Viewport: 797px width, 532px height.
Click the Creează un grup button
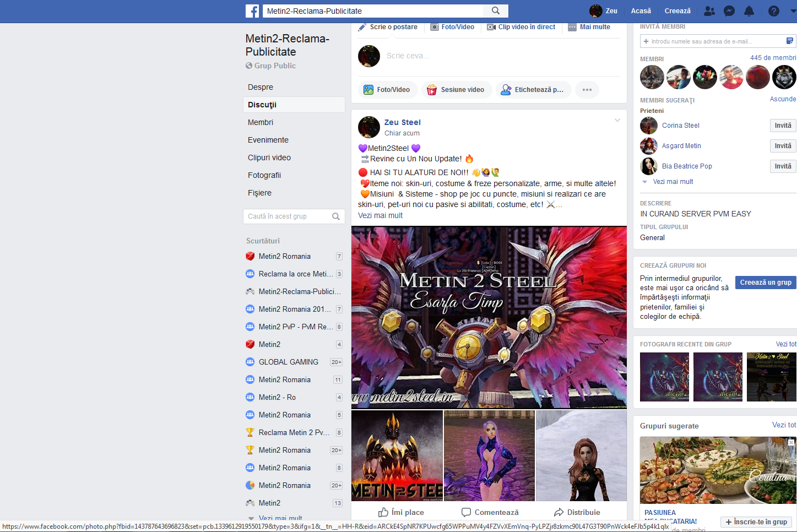point(766,283)
